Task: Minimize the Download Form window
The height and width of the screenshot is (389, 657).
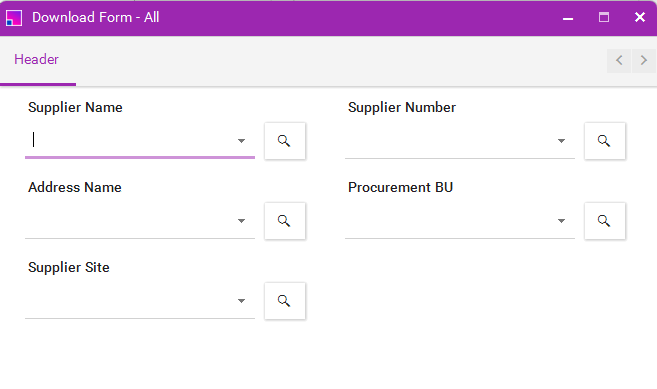Action: (568, 18)
